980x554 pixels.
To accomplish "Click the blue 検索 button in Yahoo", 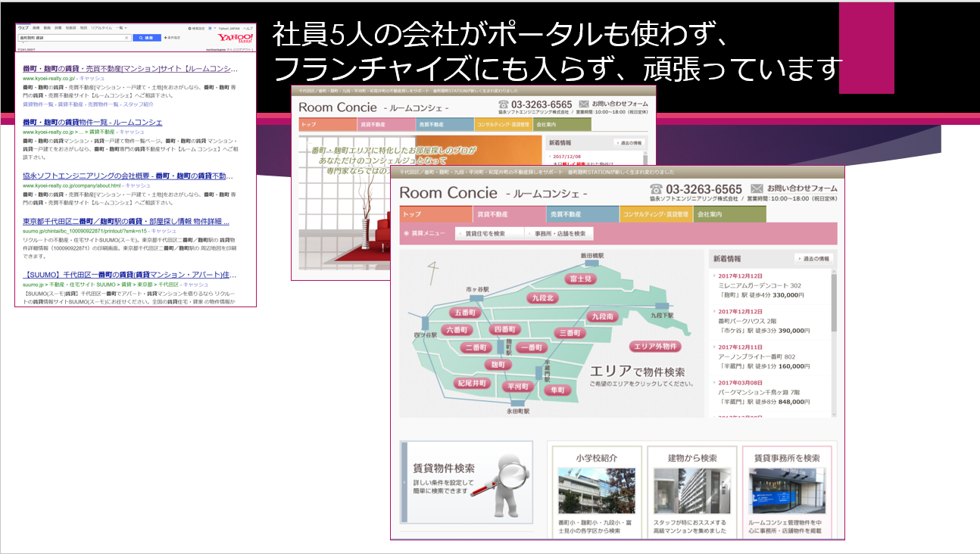I will pyautogui.click(x=146, y=37).
